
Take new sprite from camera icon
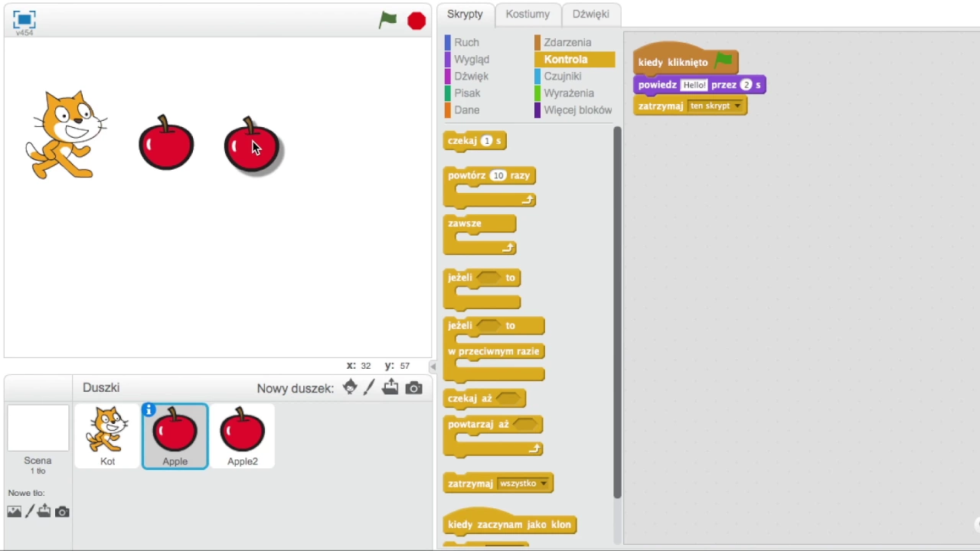(413, 388)
